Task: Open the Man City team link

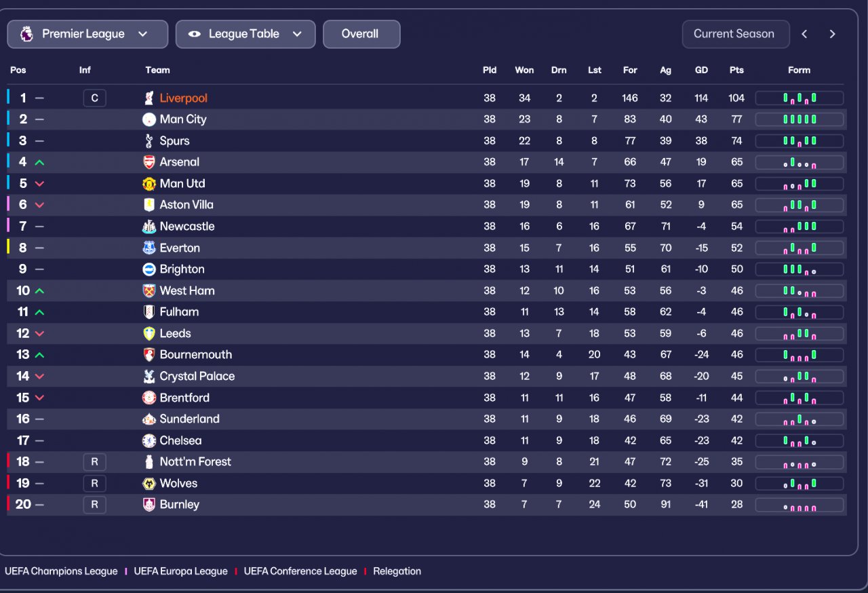Action: click(183, 119)
